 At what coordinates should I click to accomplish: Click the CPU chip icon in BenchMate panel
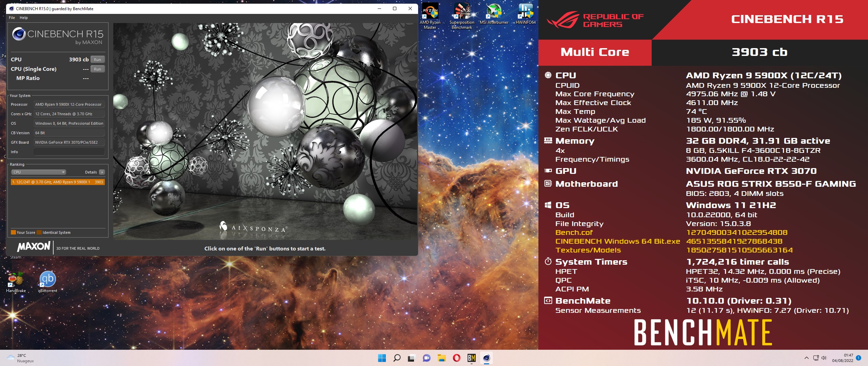[x=548, y=75]
